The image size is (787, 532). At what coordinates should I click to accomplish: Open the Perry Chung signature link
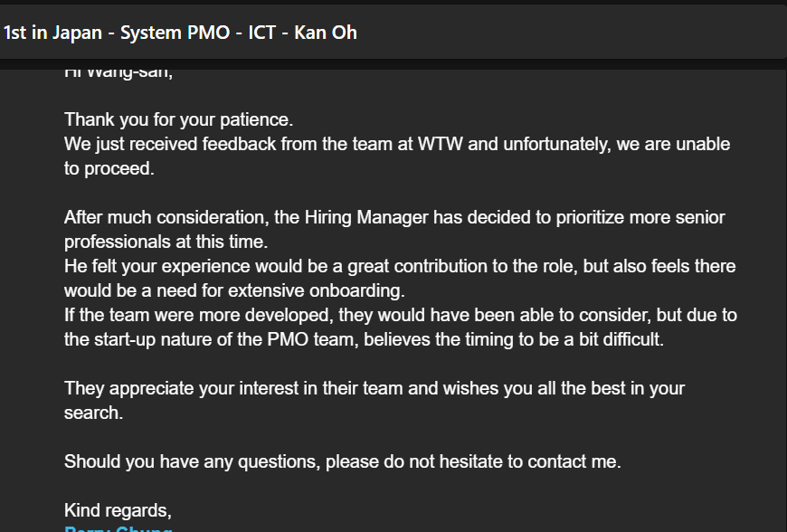click(x=118, y=528)
